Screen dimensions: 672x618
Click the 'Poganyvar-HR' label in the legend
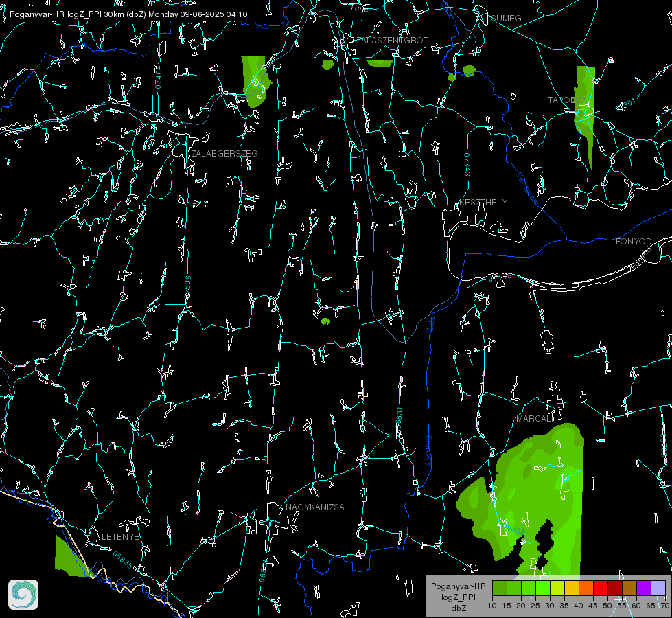click(458, 586)
